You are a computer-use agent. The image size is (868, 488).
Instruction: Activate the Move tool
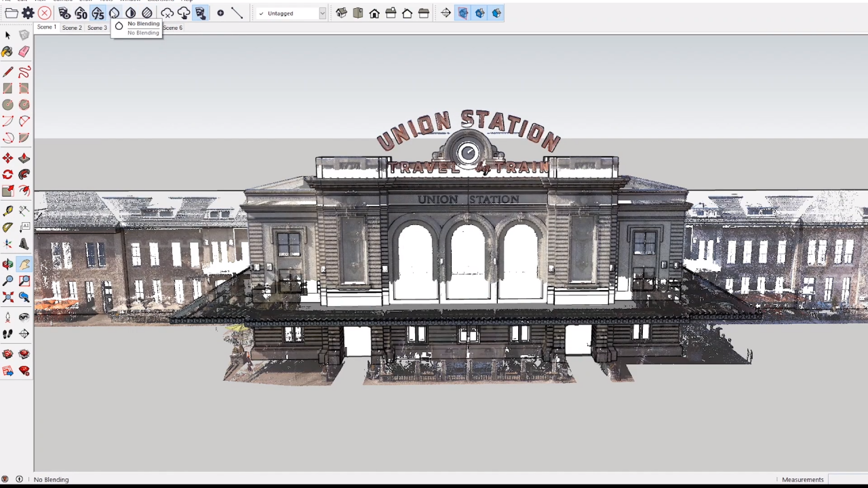(x=7, y=158)
